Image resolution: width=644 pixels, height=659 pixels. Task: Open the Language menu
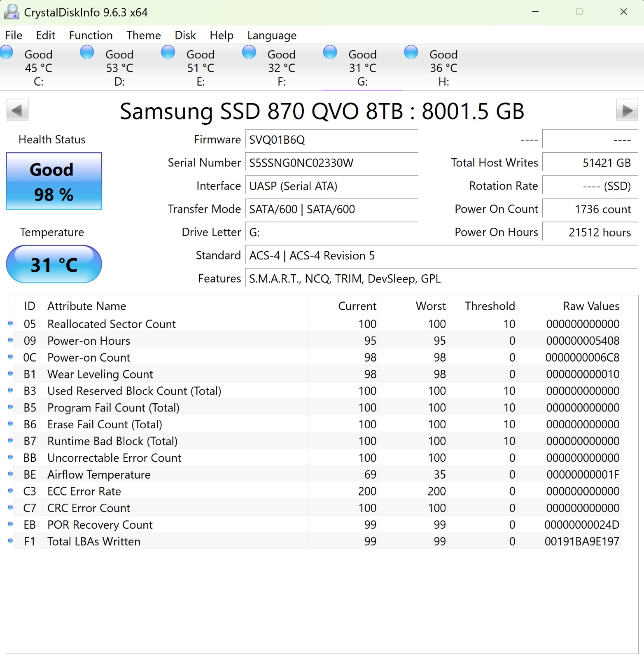[x=272, y=35]
